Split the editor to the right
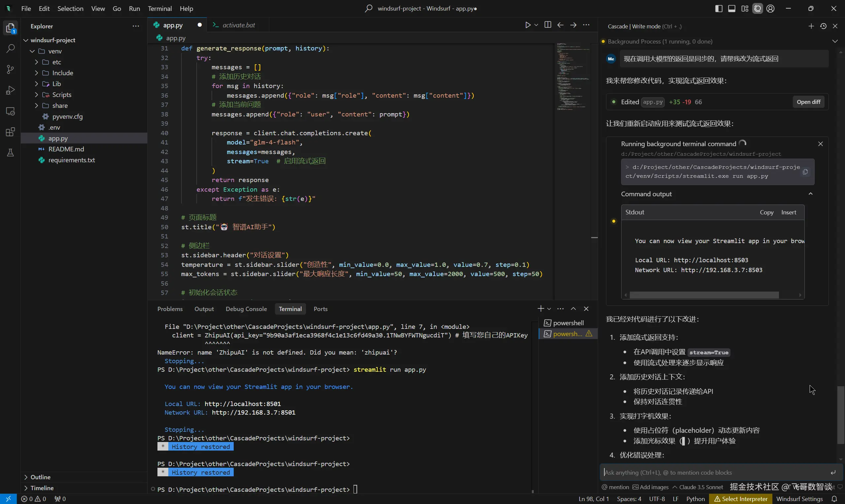The width and height of the screenshot is (845, 504). point(548,25)
